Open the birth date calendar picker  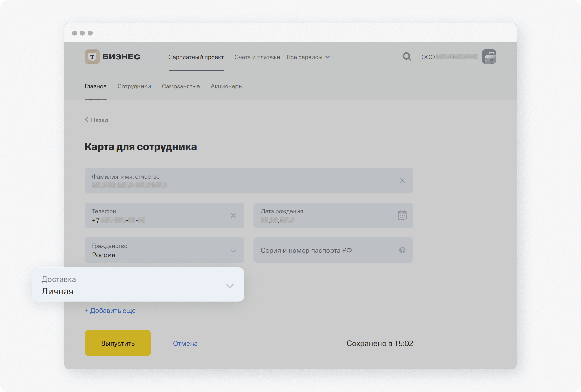(x=402, y=215)
